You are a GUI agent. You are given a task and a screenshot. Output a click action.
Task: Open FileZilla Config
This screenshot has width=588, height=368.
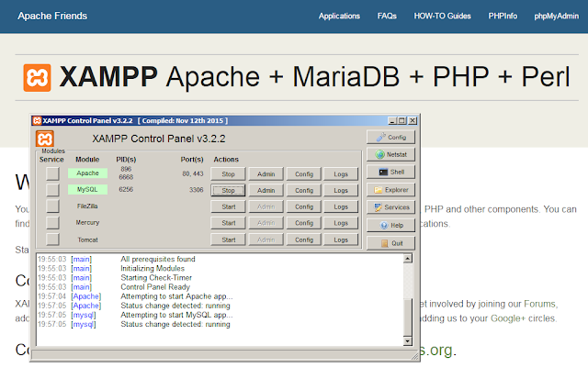click(304, 206)
